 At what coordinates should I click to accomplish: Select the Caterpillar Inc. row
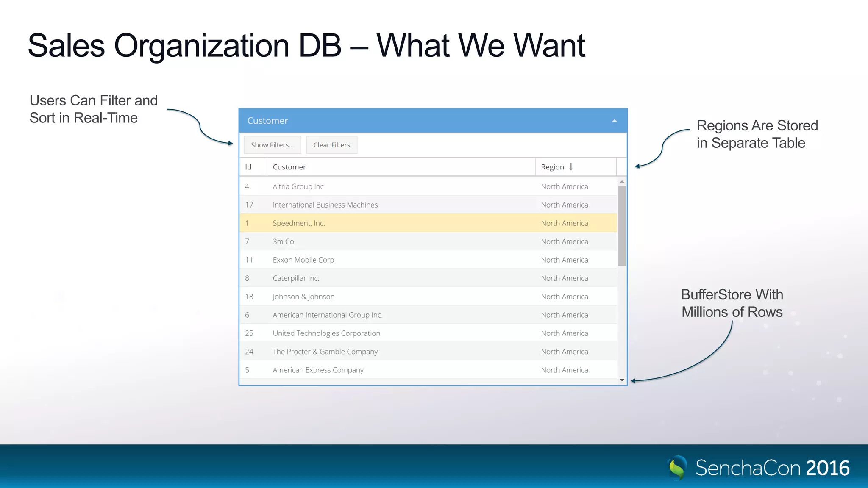428,278
